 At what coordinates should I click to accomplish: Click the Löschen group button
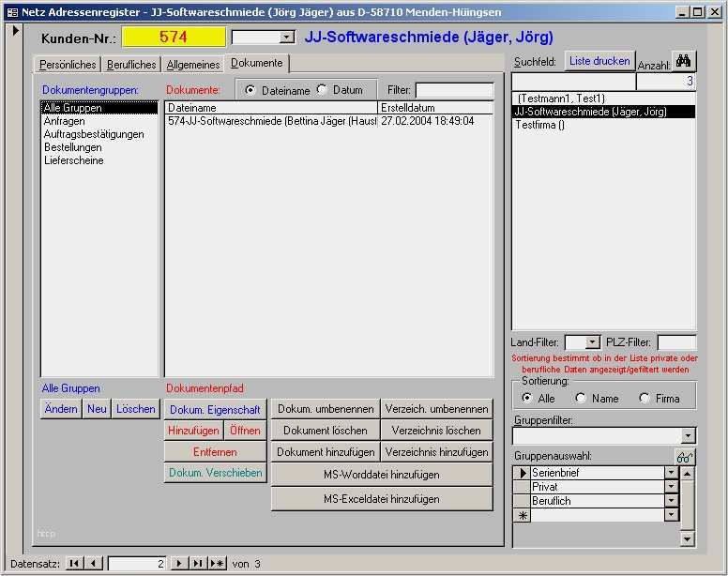click(x=136, y=409)
